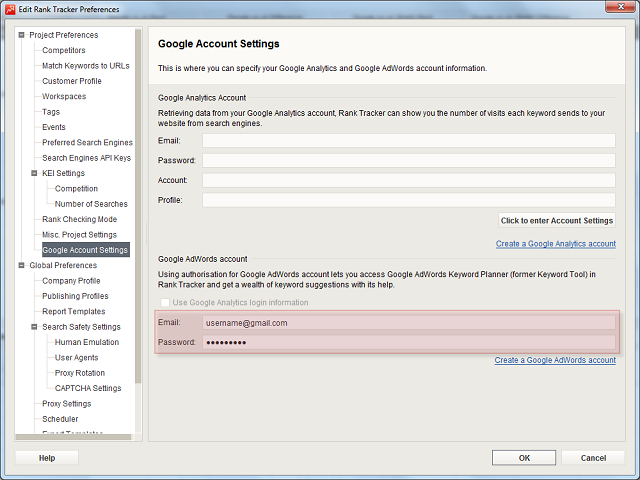Collapse the Search Safety Settings node
This screenshot has width=640, height=480.
[x=34, y=327]
